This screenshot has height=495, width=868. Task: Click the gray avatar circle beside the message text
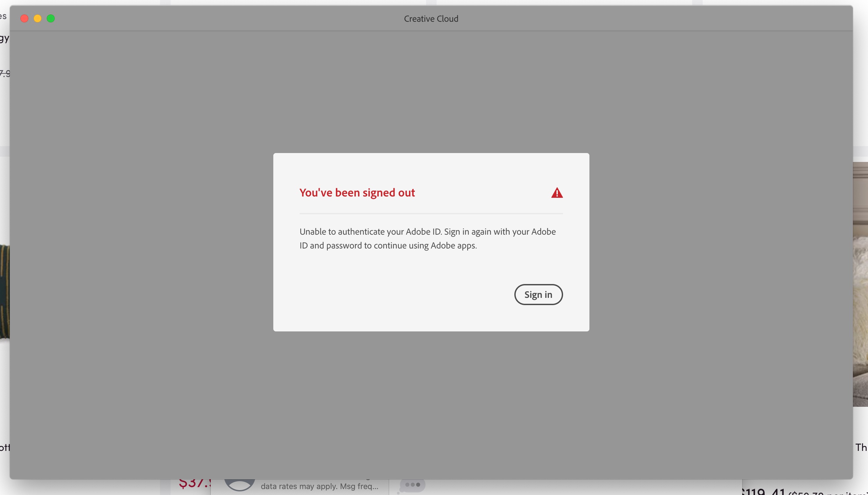(x=240, y=484)
